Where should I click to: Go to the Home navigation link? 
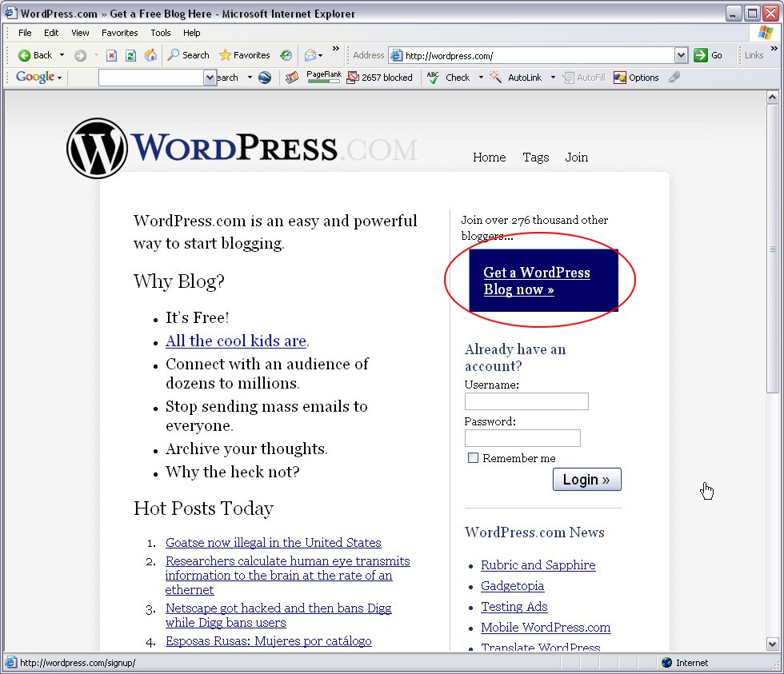tap(489, 158)
